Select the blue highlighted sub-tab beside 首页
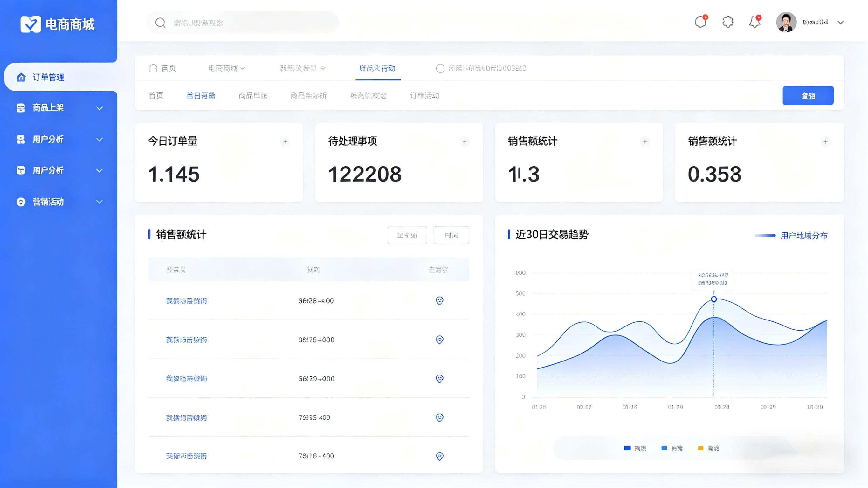The image size is (868, 488). click(201, 96)
